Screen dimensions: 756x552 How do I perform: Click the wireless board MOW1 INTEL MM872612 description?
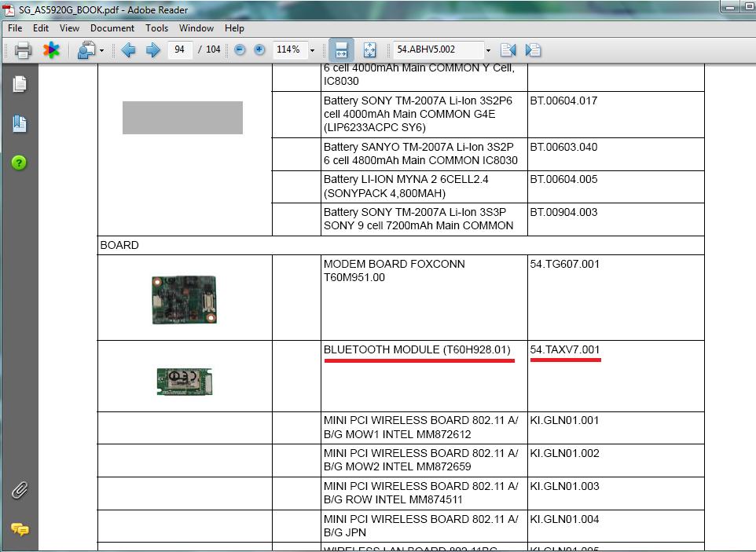pos(421,427)
